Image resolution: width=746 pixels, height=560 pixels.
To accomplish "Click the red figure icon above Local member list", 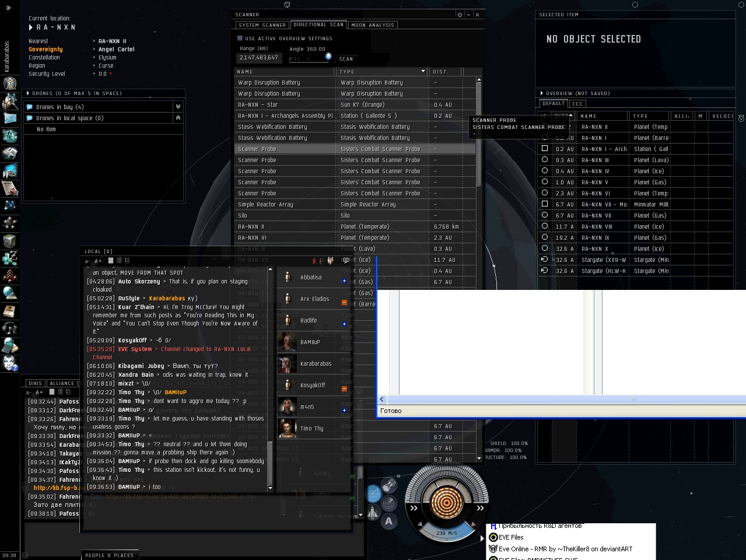I will 314,261.
